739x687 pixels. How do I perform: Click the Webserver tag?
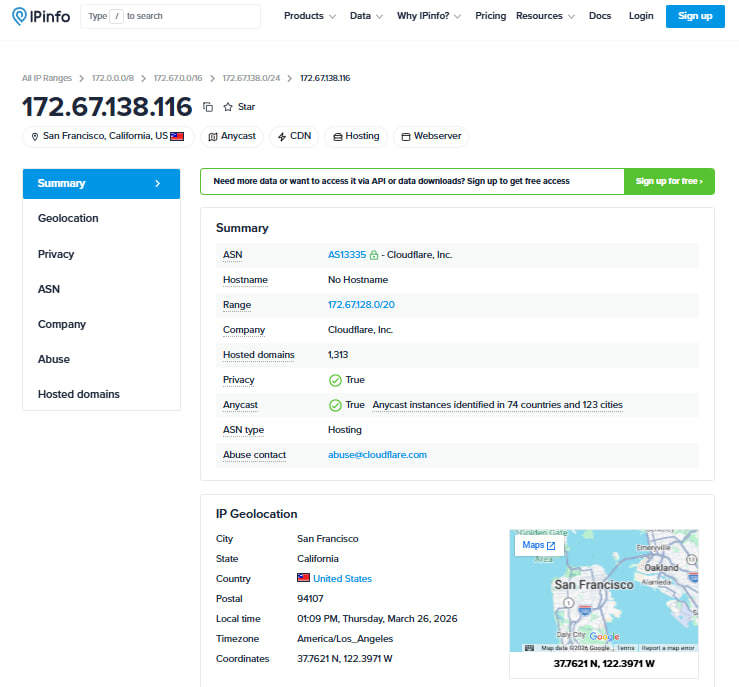431,137
